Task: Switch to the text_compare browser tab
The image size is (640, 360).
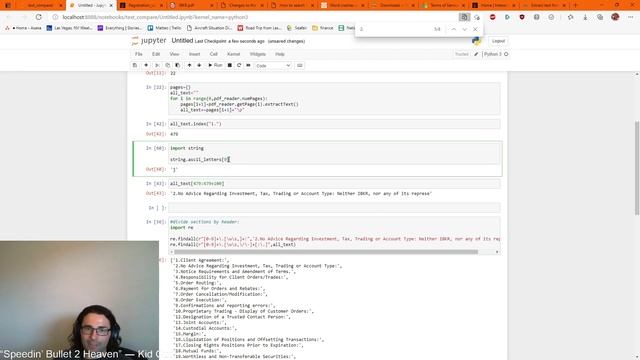Action: tap(40, 5)
